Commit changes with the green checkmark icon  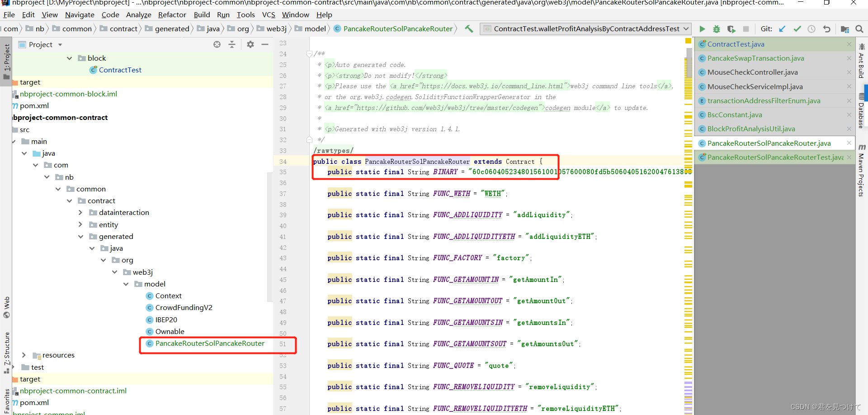coord(797,29)
